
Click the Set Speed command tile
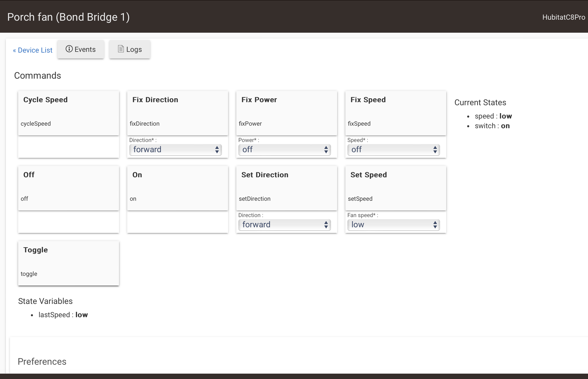[395, 188]
